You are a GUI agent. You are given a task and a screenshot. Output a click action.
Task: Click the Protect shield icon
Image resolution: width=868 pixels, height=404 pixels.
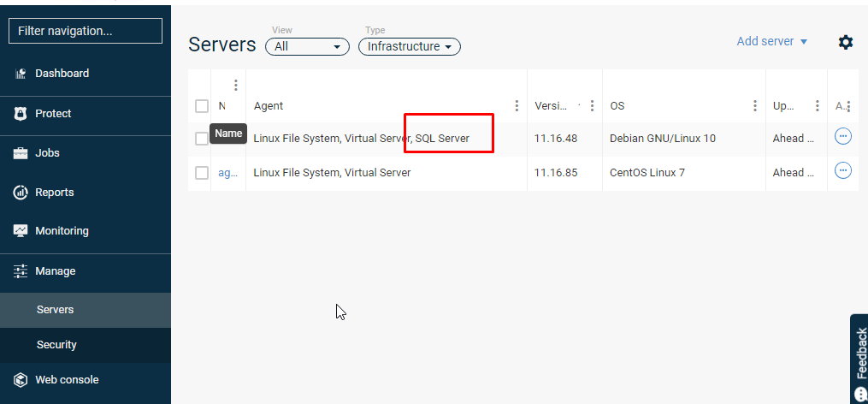click(21, 114)
